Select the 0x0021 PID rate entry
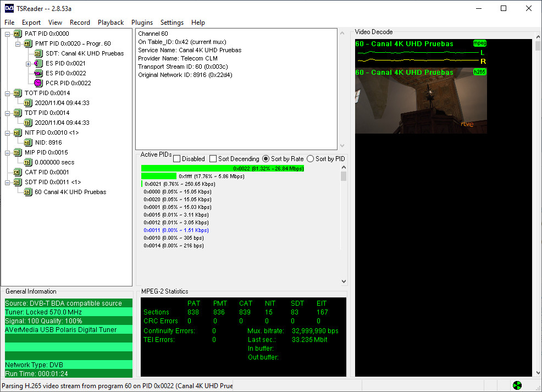Viewport: 542px width, 392px height. pos(178,184)
